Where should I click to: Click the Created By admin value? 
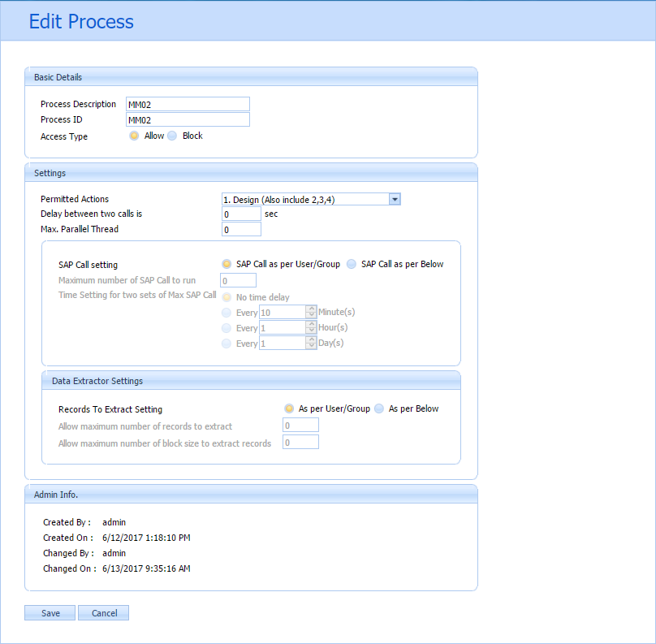[114, 522]
